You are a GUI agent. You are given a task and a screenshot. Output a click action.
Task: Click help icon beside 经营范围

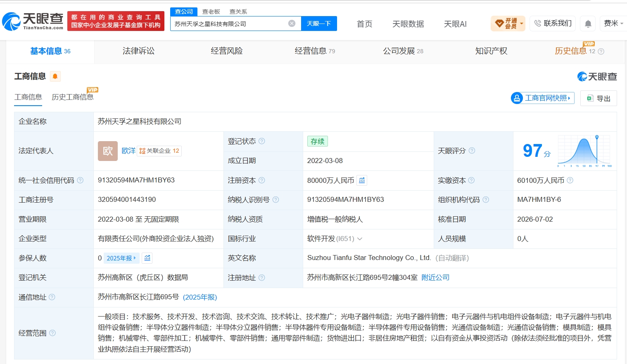coord(52,333)
